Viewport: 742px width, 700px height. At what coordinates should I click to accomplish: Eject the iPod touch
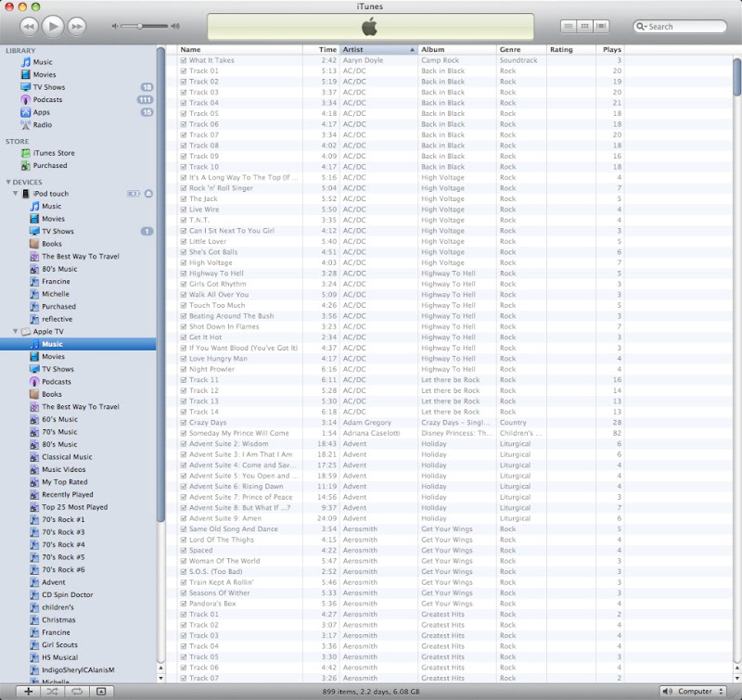148,194
